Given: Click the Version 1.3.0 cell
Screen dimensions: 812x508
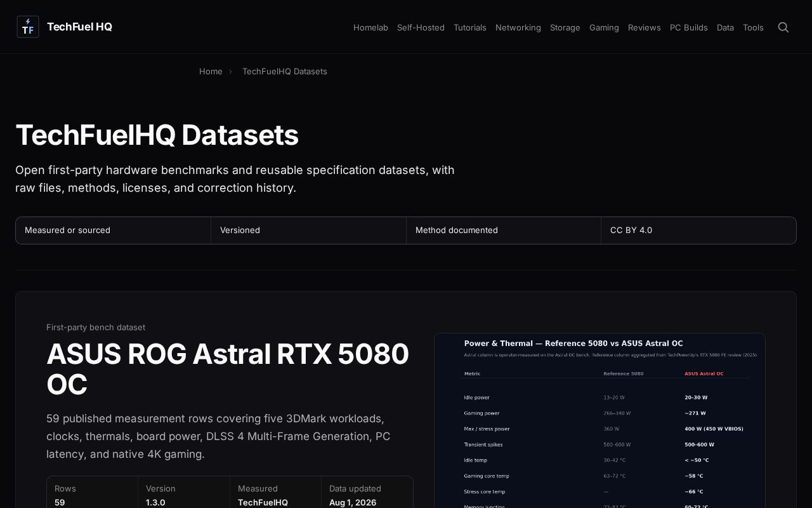Looking at the screenshot, I should click(x=184, y=493).
